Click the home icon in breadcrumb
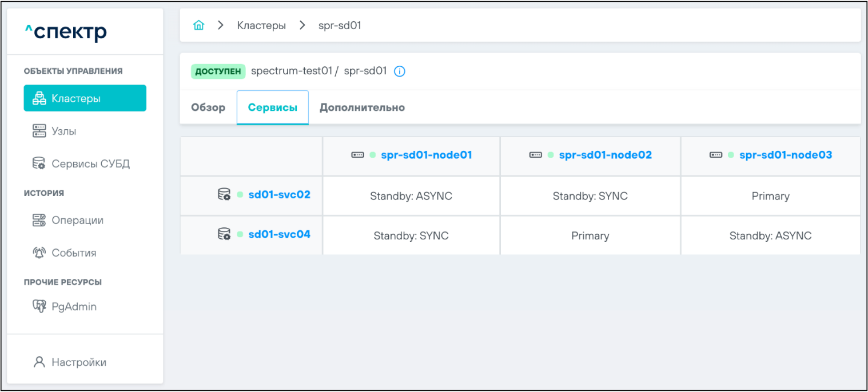 coord(198,26)
